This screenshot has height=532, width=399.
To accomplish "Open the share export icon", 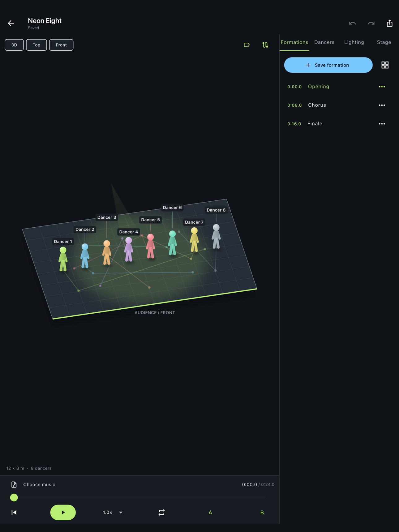I will pos(389,23).
